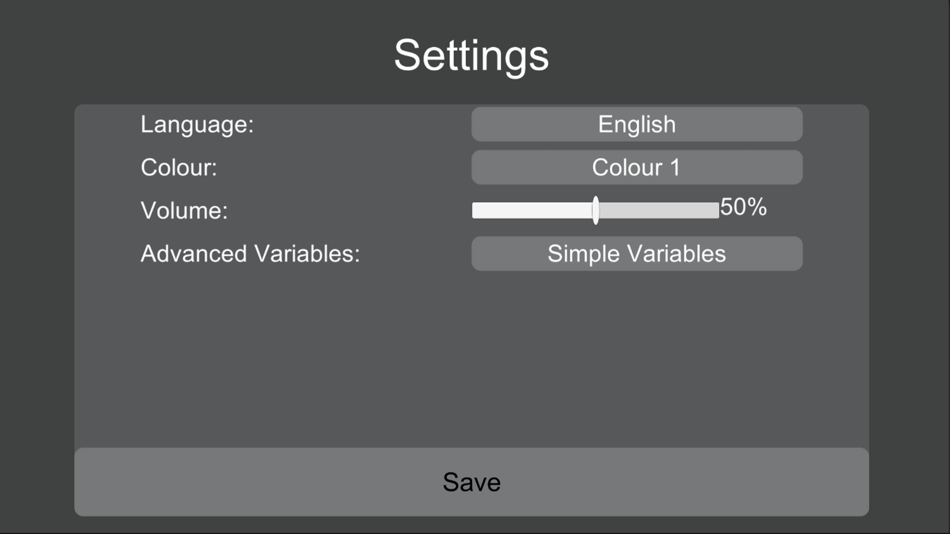The width and height of the screenshot is (950, 534).
Task: Click the Colour: label
Action: click(x=179, y=168)
